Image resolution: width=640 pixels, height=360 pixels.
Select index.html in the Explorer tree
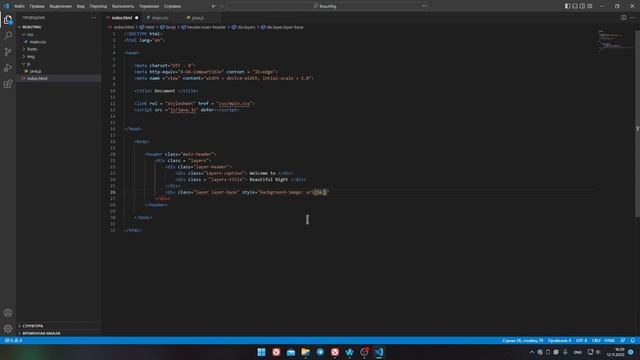point(37,78)
